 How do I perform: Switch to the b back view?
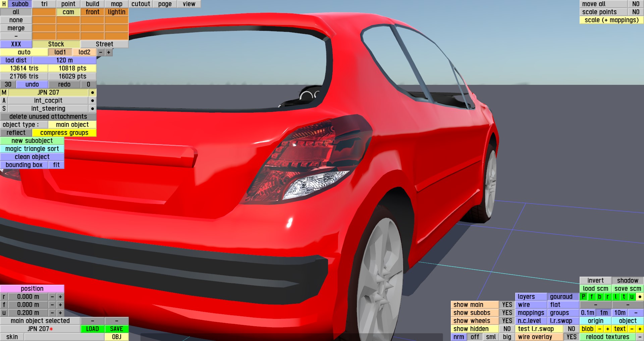599,297
